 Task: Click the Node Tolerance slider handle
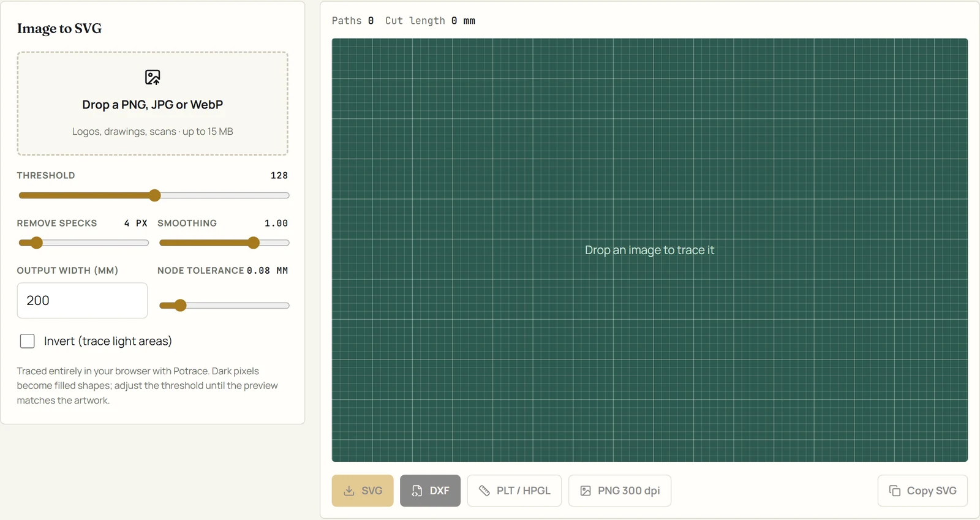click(x=180, y=306)
